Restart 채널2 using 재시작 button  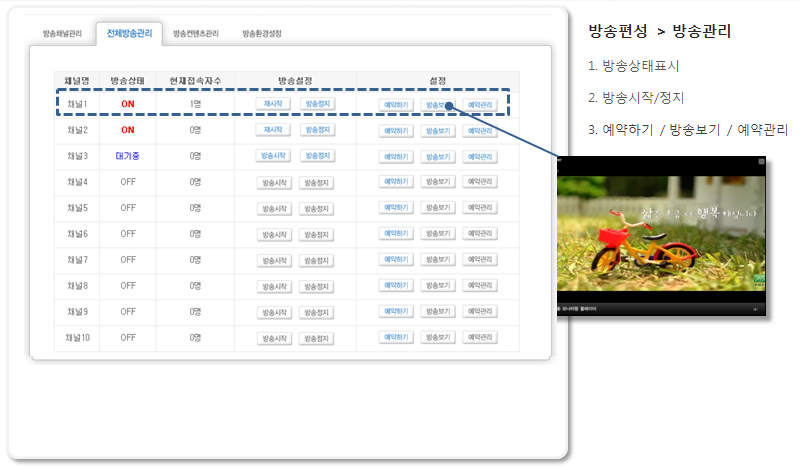(273, 129)
